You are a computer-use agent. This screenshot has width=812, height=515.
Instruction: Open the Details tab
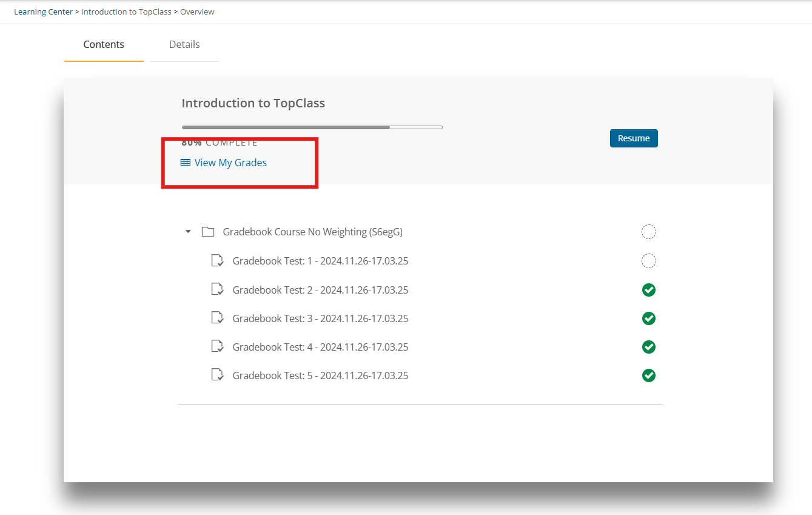(x=184, y=44)
